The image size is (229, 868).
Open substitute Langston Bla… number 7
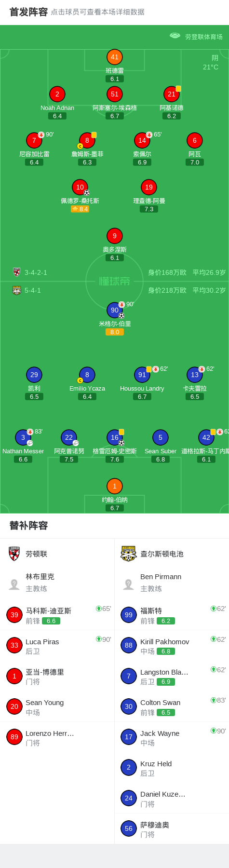172,676
